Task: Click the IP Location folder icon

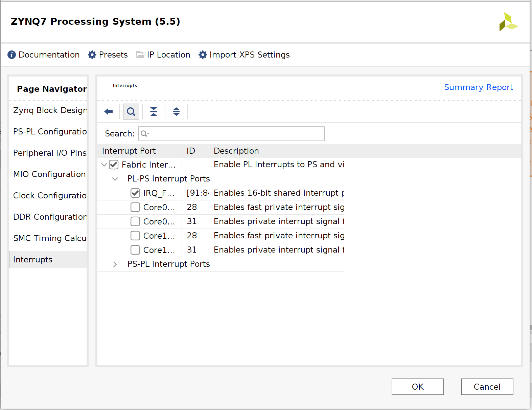Action: pos(140,55)
